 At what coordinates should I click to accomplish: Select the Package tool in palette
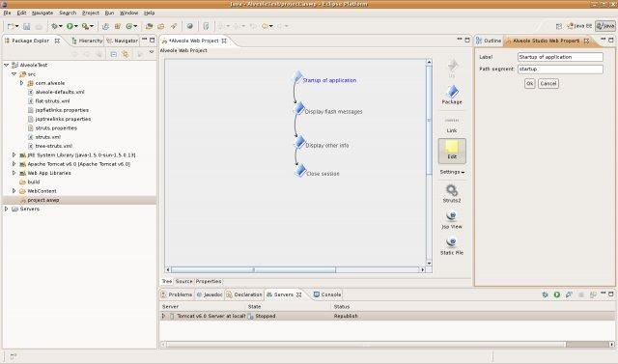click(x=452, y=95)
